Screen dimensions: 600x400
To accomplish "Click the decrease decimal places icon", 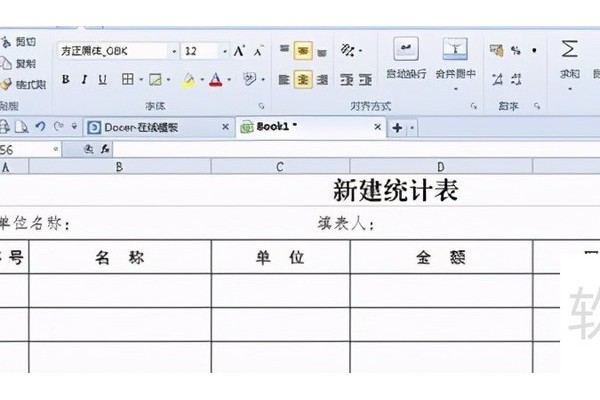I will 516,80.
